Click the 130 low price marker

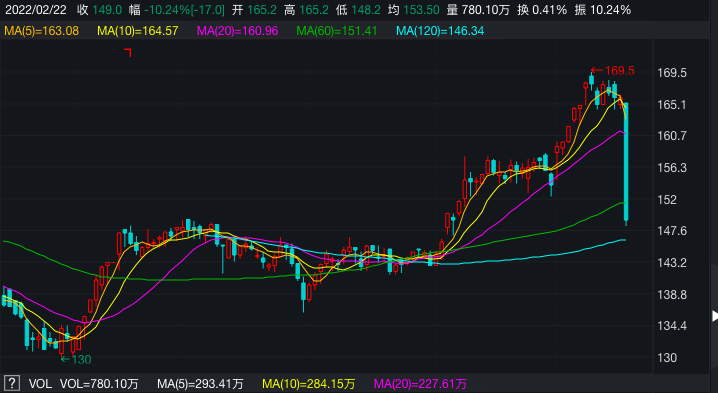click(76, 360)
